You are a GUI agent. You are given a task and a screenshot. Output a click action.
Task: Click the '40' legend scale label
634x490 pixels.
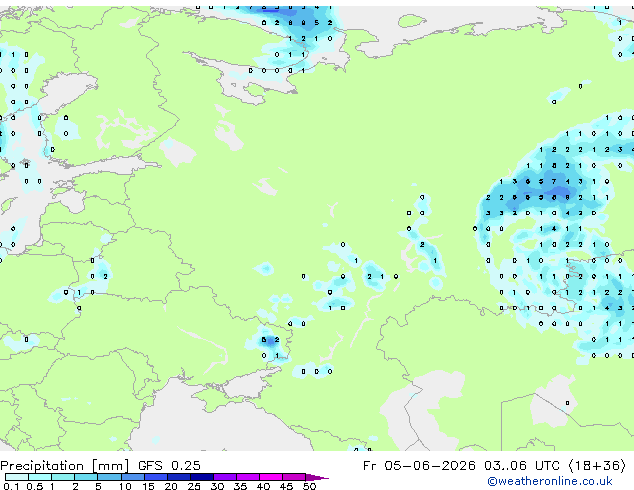(263, 486)
